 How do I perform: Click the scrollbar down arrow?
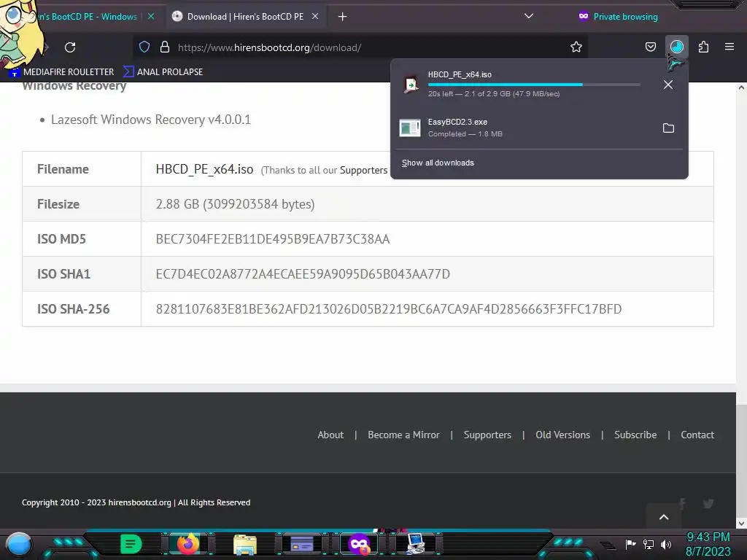741,524
